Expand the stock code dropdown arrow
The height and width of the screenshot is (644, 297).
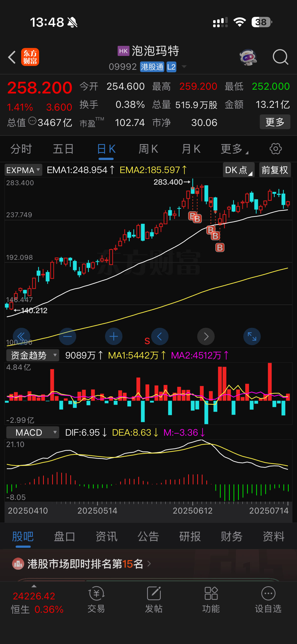coord(184,67)
